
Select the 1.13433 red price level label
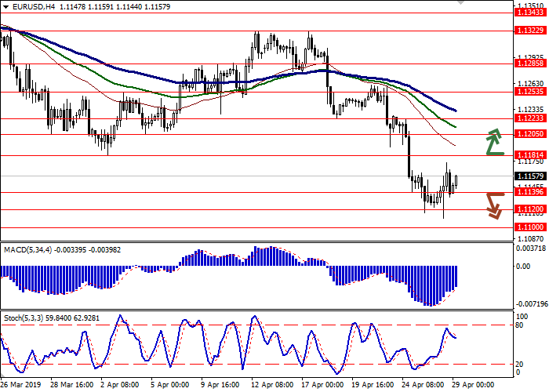pyautogui.click(x=530, y=13)
